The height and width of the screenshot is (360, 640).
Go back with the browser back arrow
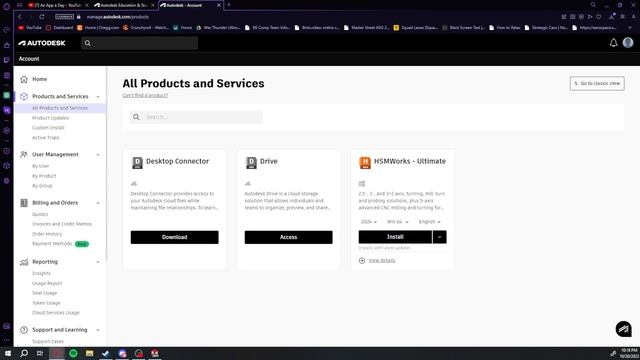20,17
